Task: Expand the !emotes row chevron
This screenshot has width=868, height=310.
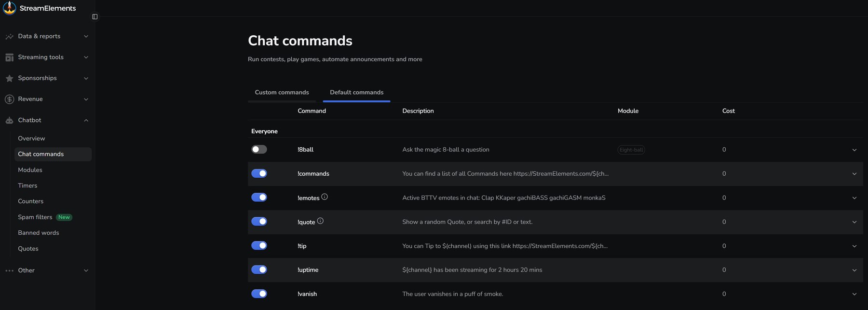Action: (x=854, y=198)
